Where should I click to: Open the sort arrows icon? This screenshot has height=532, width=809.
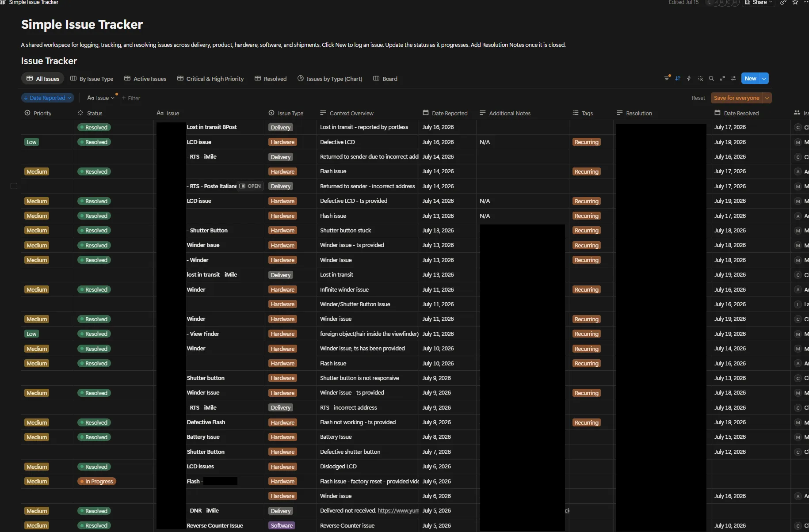678,78
